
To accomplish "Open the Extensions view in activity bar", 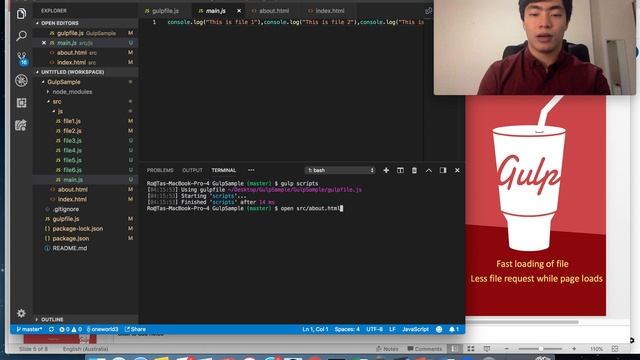I will [x=21, y=102].
